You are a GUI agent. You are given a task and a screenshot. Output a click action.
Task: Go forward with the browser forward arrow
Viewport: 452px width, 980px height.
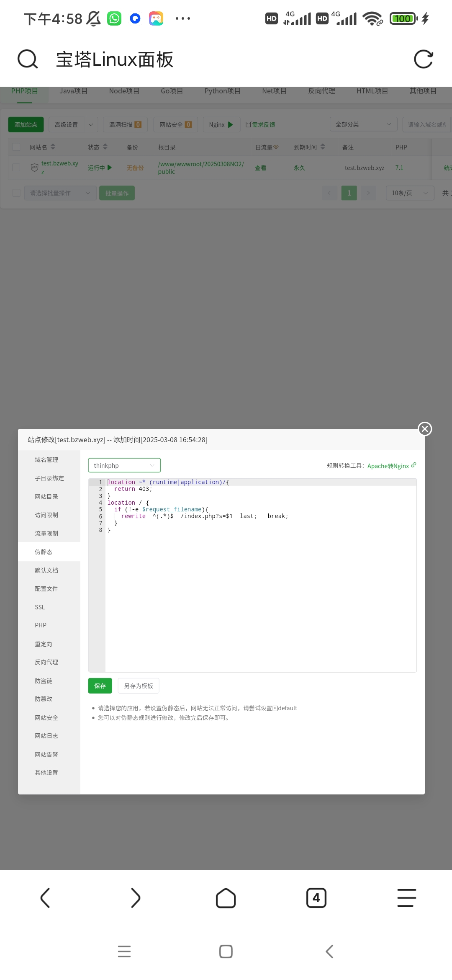pyautogui.click(x=136, y=898)
